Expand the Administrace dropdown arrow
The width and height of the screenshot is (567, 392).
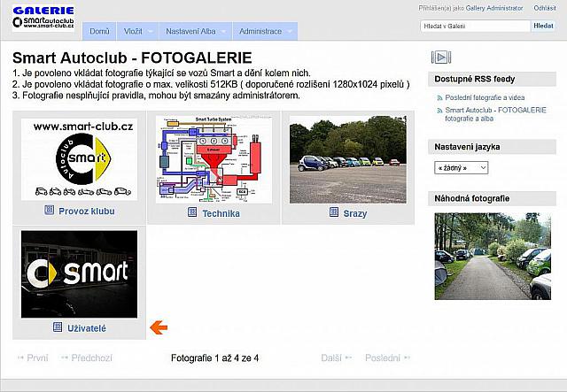click(x=290, y=32)
